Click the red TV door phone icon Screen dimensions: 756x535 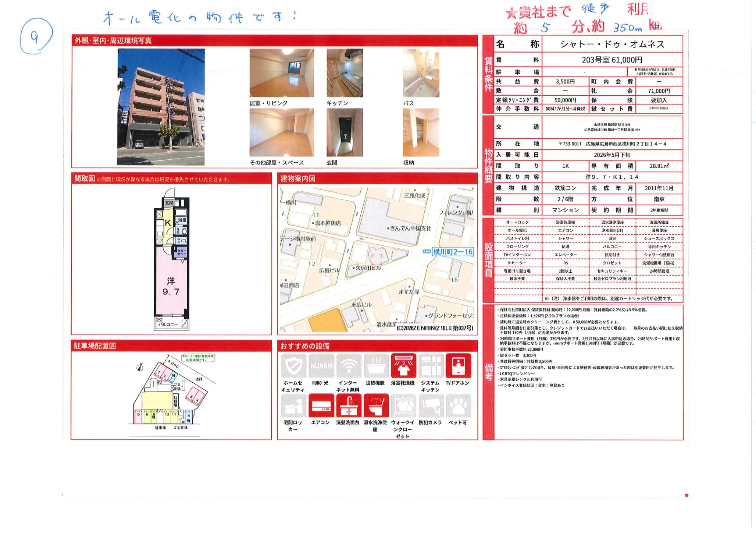458,366
